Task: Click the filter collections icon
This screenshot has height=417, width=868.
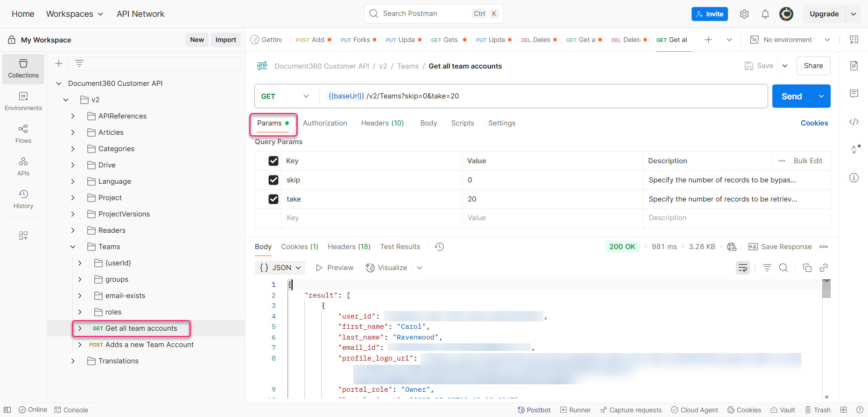Action: point(79,63)
